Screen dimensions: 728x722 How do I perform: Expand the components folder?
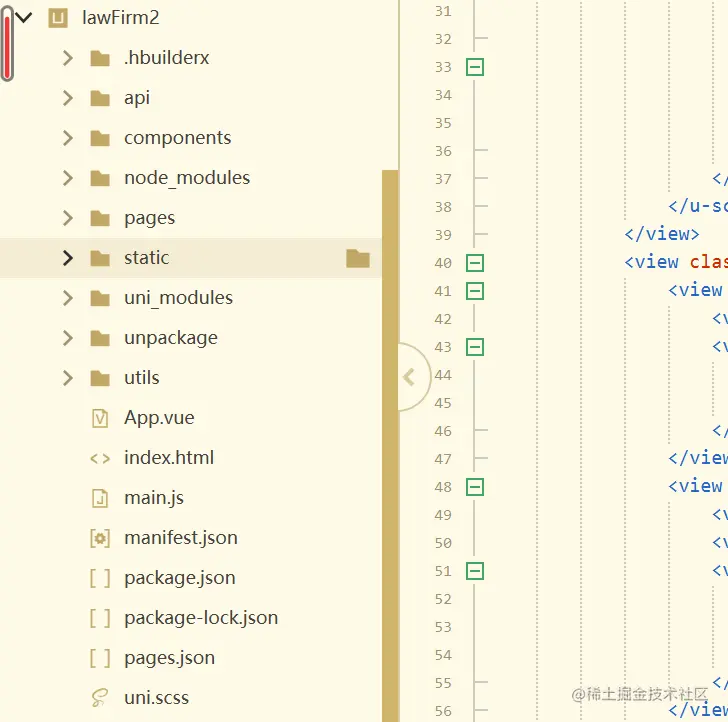click(x=68, y=138)
